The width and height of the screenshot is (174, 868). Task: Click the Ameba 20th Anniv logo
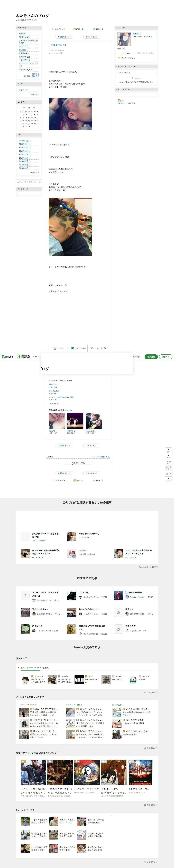pyautogui.click(x=24, y=356)
